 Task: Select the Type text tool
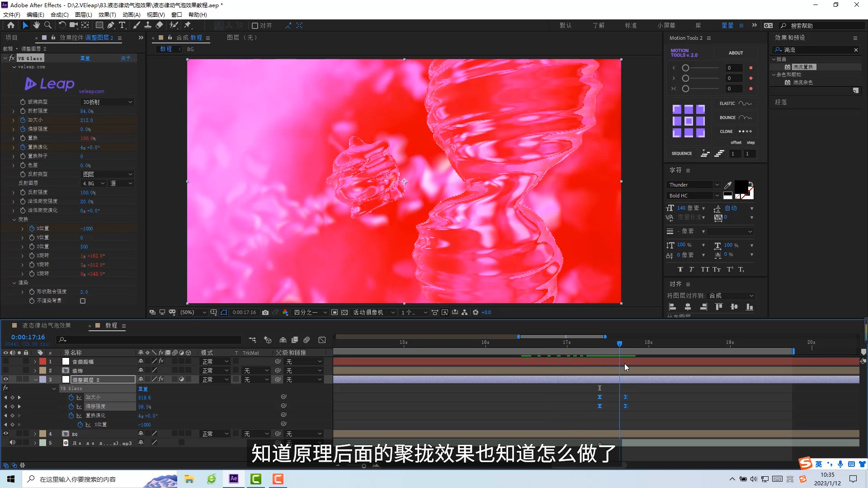(x=122, y=25)
